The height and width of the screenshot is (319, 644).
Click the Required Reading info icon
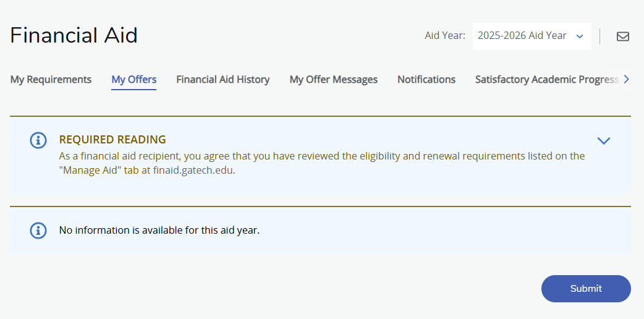[x=38, y=140]
